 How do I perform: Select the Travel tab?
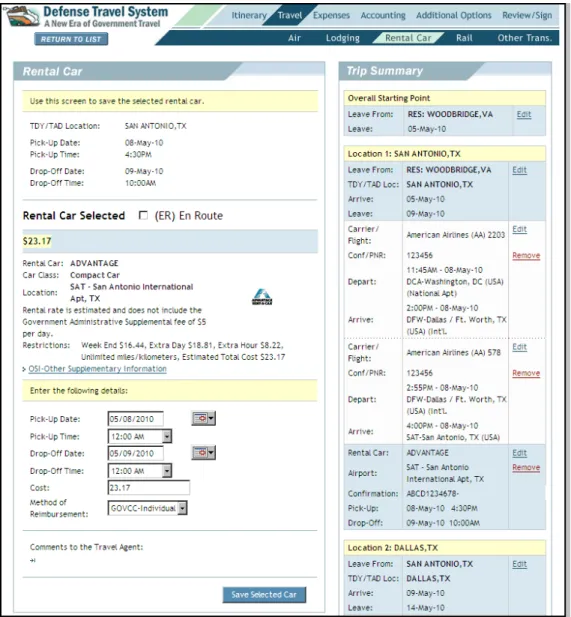coord(290,15)
